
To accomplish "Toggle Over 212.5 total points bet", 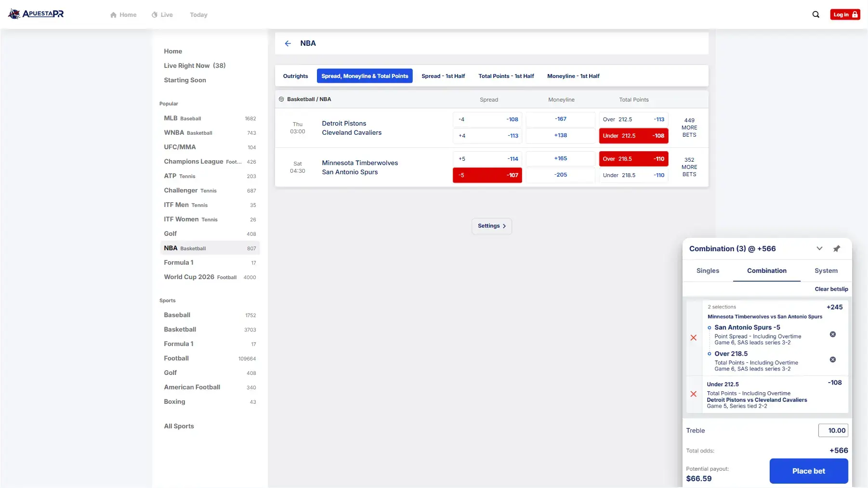I will pyautogui.click(x=634, y=119).
